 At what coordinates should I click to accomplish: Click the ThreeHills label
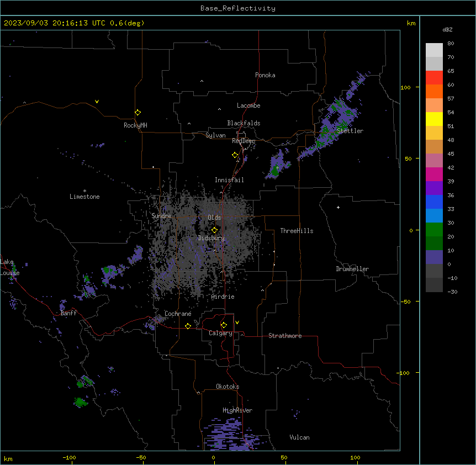[297, 231]
